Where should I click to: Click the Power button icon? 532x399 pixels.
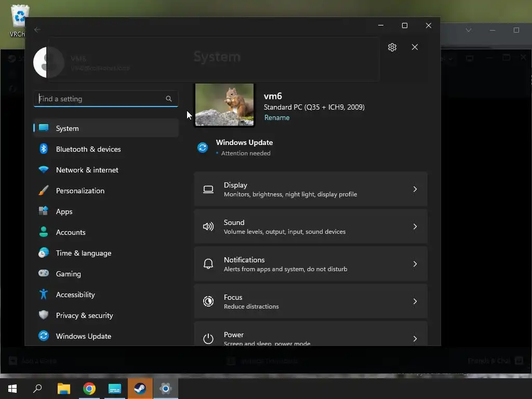click(208, 339)
